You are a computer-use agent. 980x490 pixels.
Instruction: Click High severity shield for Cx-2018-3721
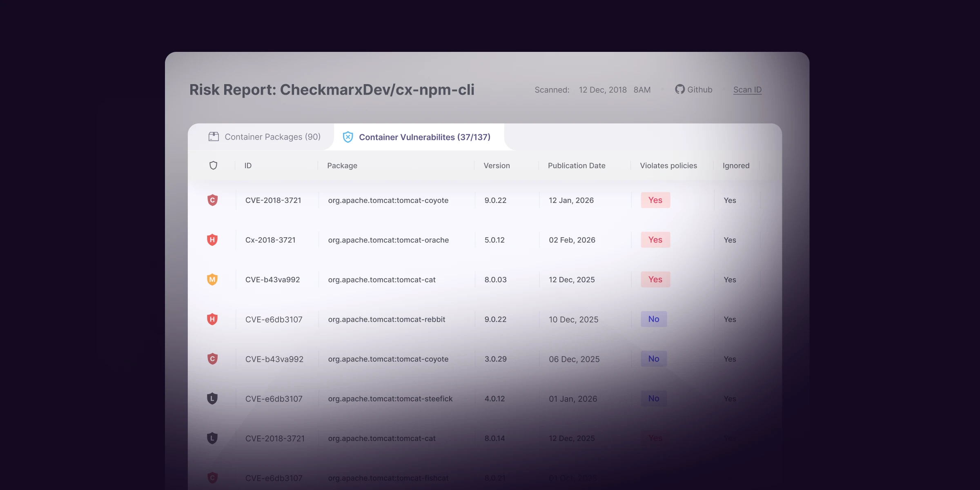point(212,240)
